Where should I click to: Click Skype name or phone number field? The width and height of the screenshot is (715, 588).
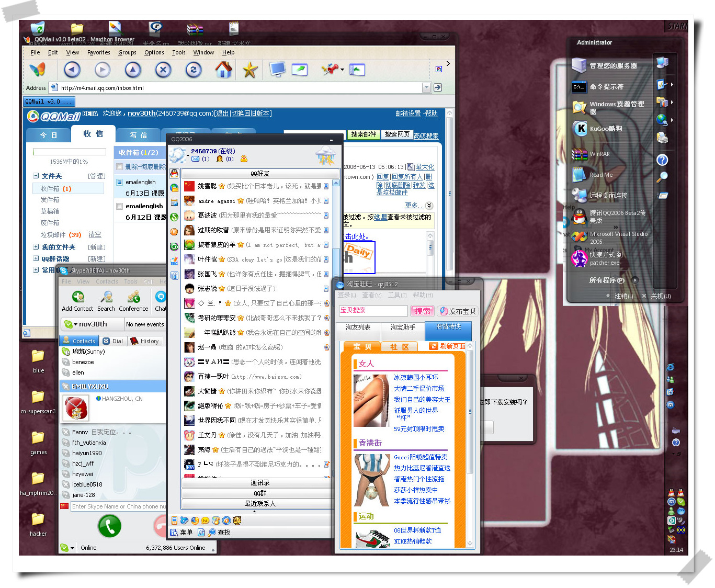tap(118, 506)
